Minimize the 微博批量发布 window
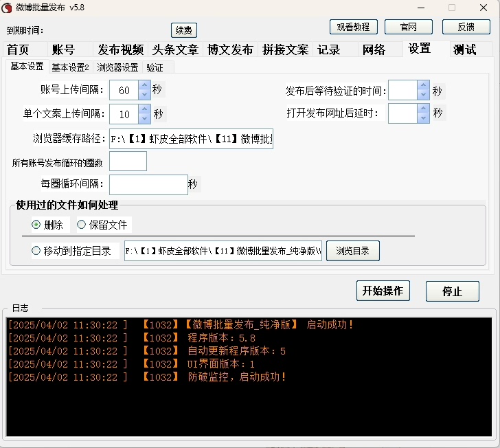The image size is (500, 448). (421, 8)
